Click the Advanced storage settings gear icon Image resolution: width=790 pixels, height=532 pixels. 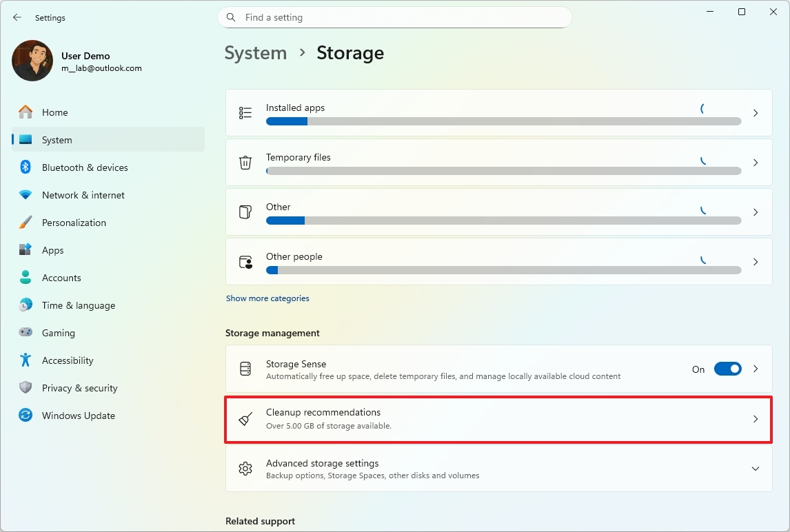245,469
